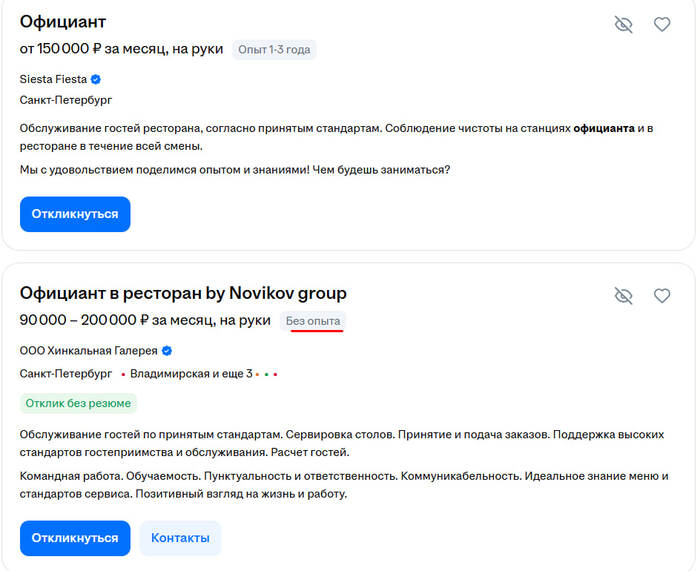Open Siesta Fiesta company page
Screen dimensions: 700x571
coord(53,79)
